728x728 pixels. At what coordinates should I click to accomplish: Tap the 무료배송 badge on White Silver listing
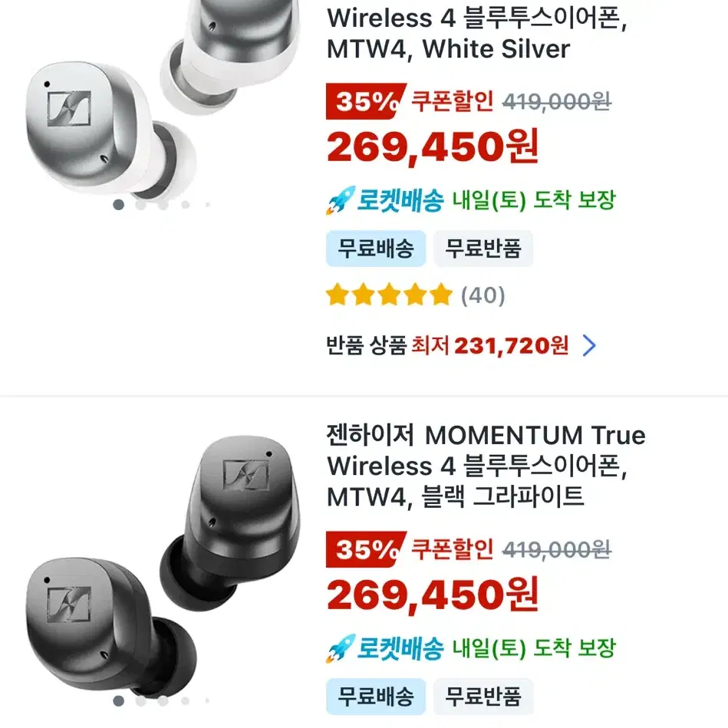pyautogui.click(x=376, y=249)
